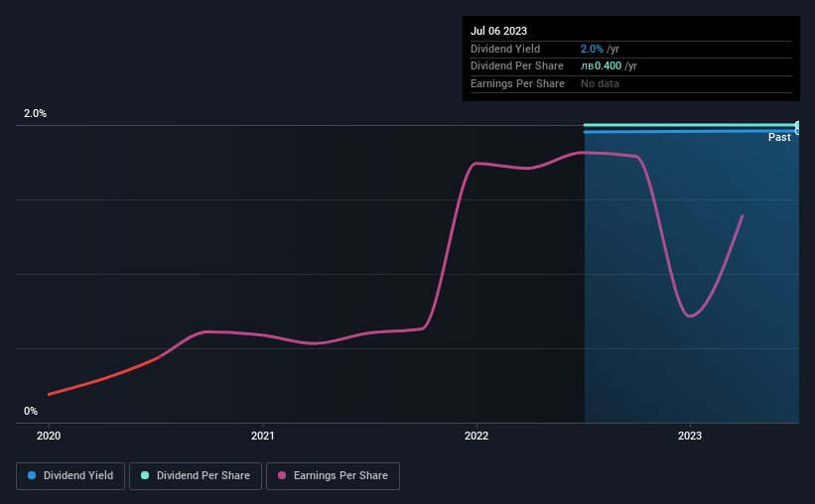Click the blue Dividend Yield legend dot

coord(32,475)
